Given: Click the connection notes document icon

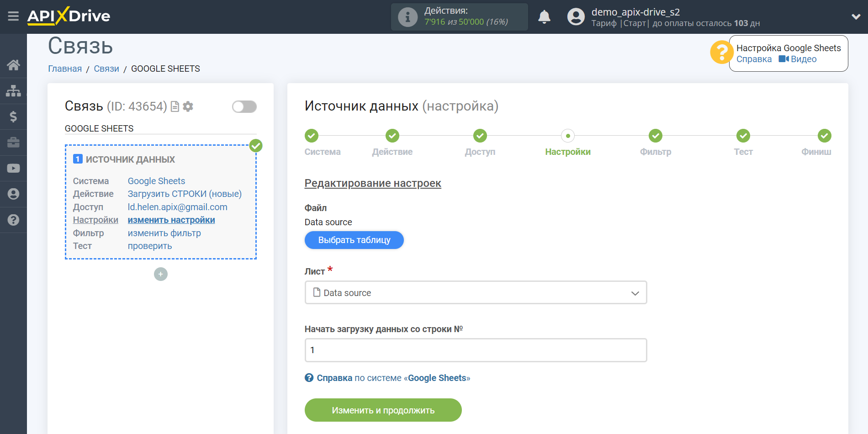Looking at the screenshot, I should coord(175,106).
